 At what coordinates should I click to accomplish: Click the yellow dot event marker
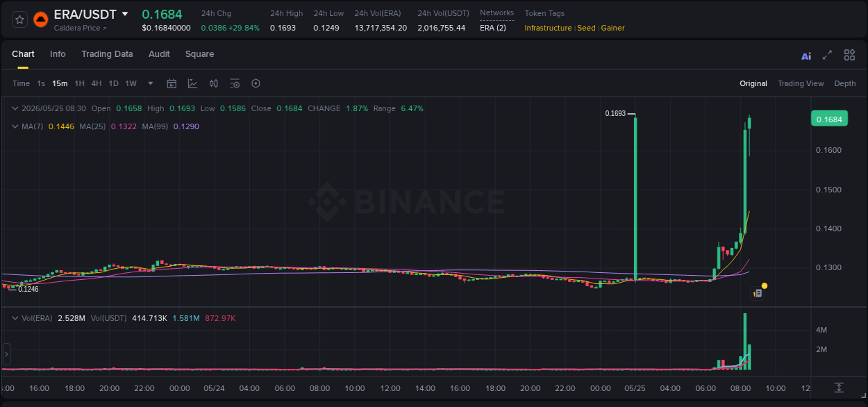coord(765,285)
